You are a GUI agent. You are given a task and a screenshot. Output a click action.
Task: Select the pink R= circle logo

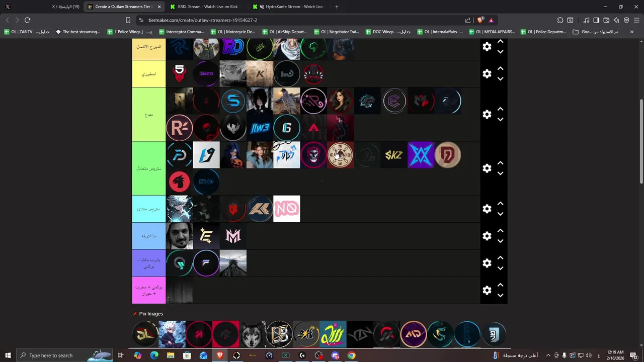180,128
